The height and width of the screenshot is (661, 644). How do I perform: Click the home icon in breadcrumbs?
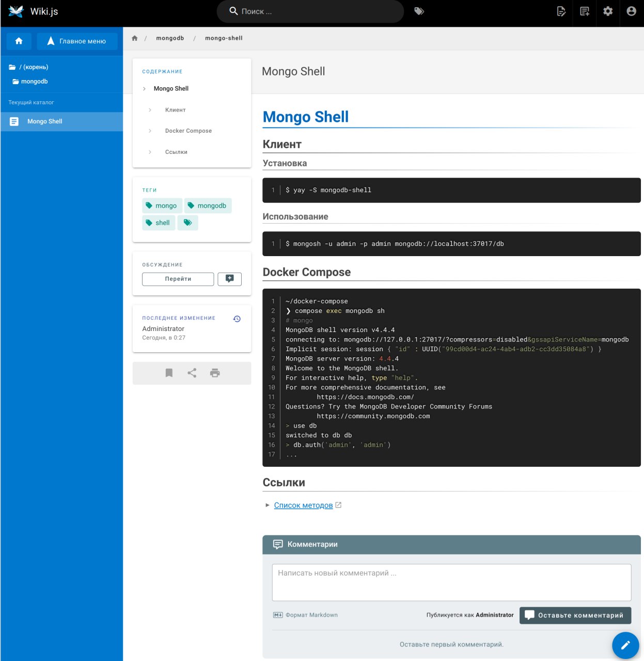[x=135, y=38]
